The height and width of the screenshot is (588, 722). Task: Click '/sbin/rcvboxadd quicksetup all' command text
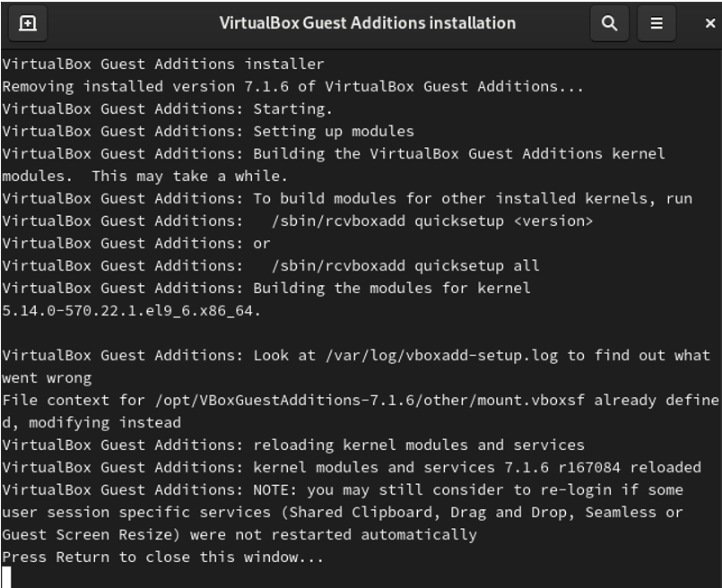405,266
